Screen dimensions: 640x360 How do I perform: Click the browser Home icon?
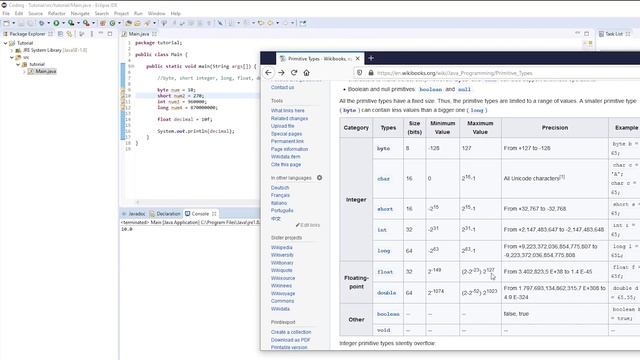pyautogui.click(x=307, y=73)
